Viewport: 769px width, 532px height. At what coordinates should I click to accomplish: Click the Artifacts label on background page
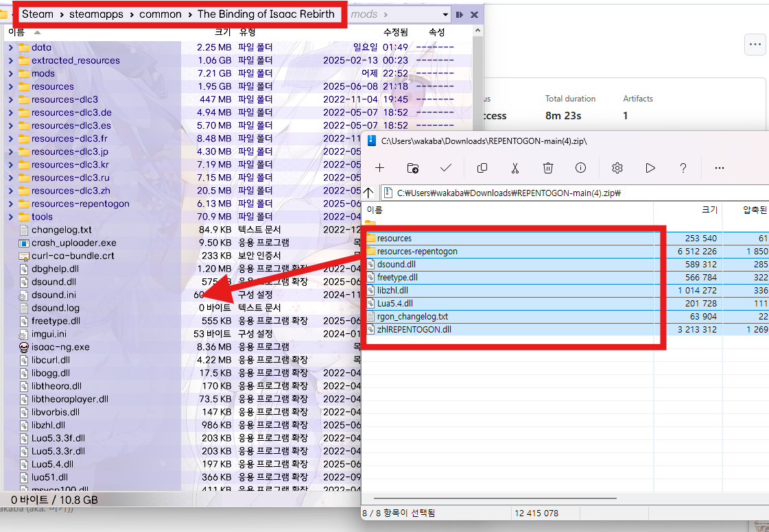[x=638, y=99]
